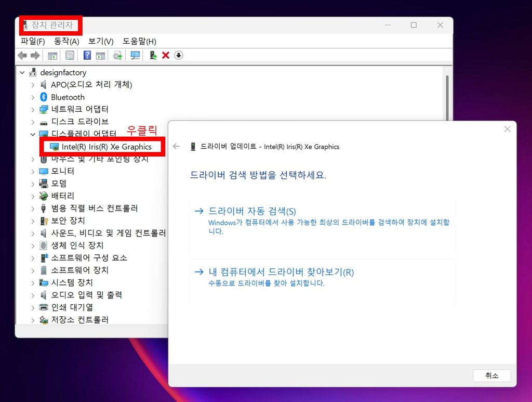This screenshot has width=532, height=402.
Task: Click the Bluetooth category icon
Action: coord(44,97)
